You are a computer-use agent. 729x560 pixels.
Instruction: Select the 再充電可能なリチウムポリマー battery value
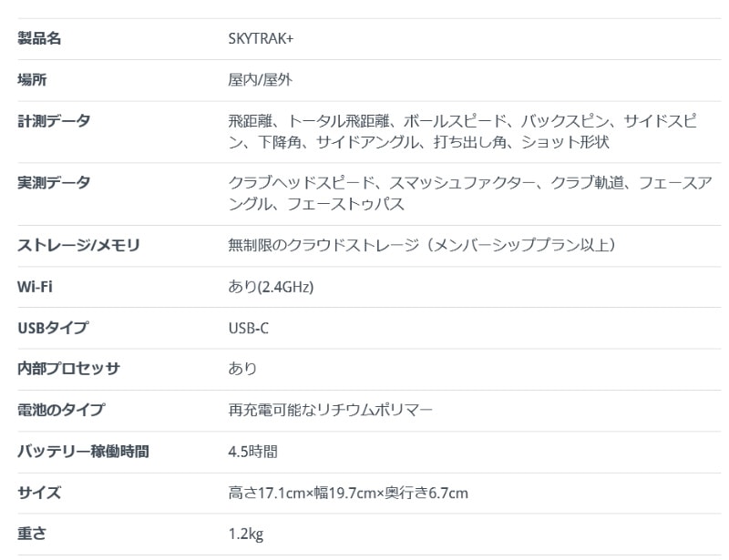point(330,410)
